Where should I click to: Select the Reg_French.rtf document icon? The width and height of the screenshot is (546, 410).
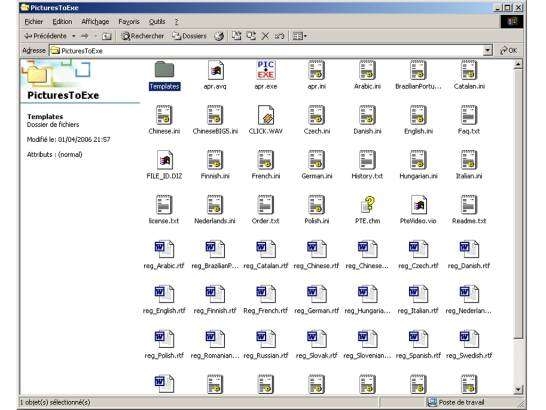tap(266, 294)
